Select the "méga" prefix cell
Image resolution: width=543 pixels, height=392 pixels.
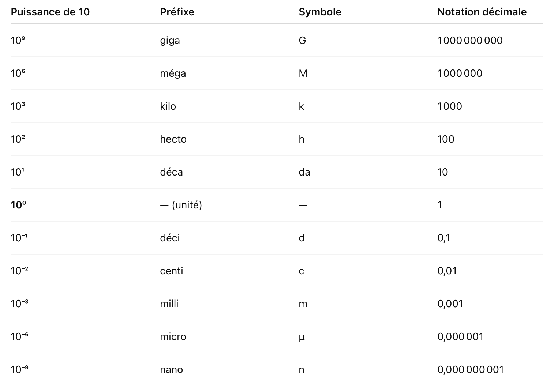(173, 73)
